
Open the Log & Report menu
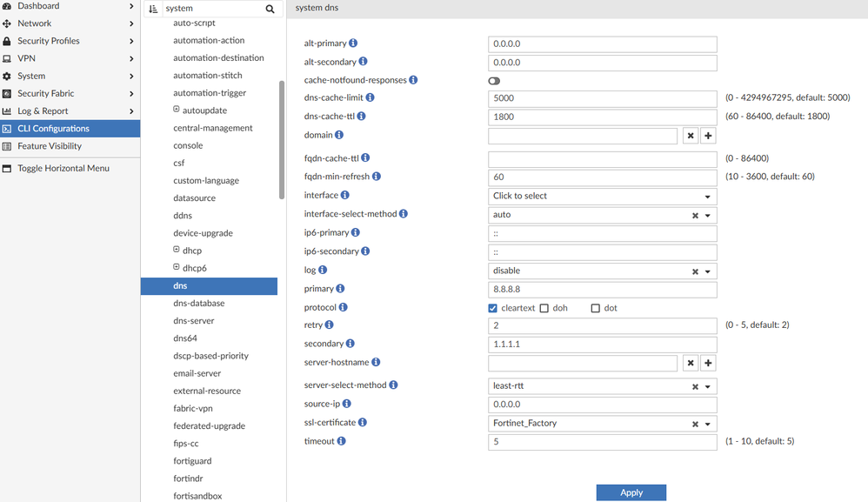pyautogui.click(x=70, y=110)
